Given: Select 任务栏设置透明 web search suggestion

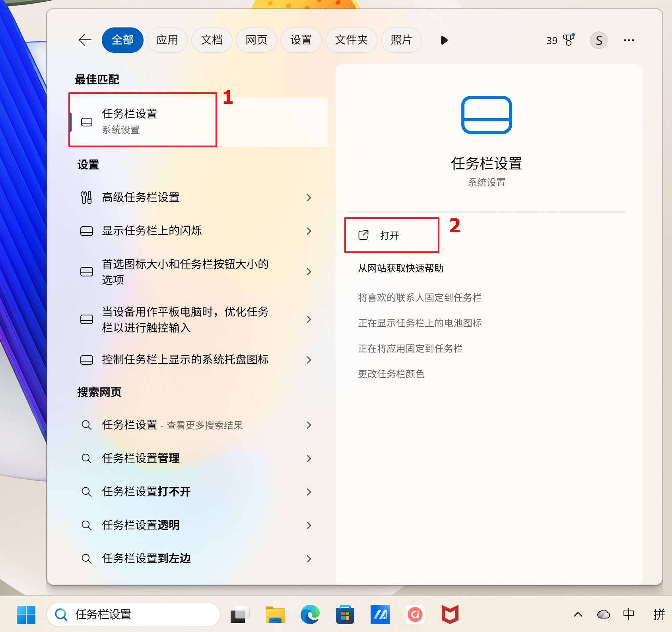Looking at the screenshot, I should [141, 525].
